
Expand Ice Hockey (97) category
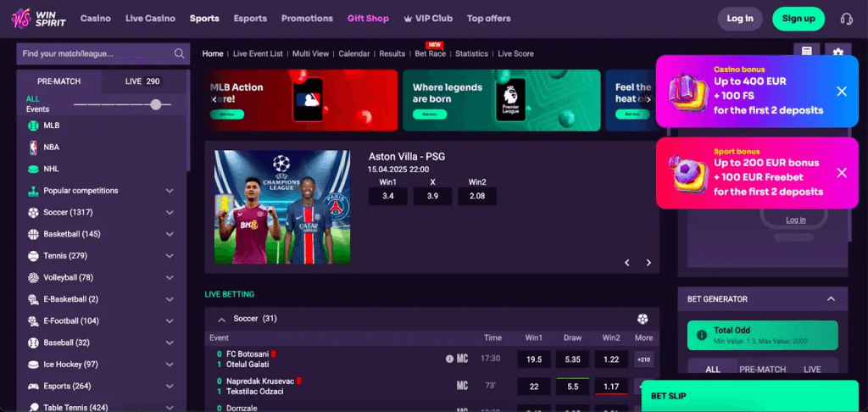pos(170,365)
